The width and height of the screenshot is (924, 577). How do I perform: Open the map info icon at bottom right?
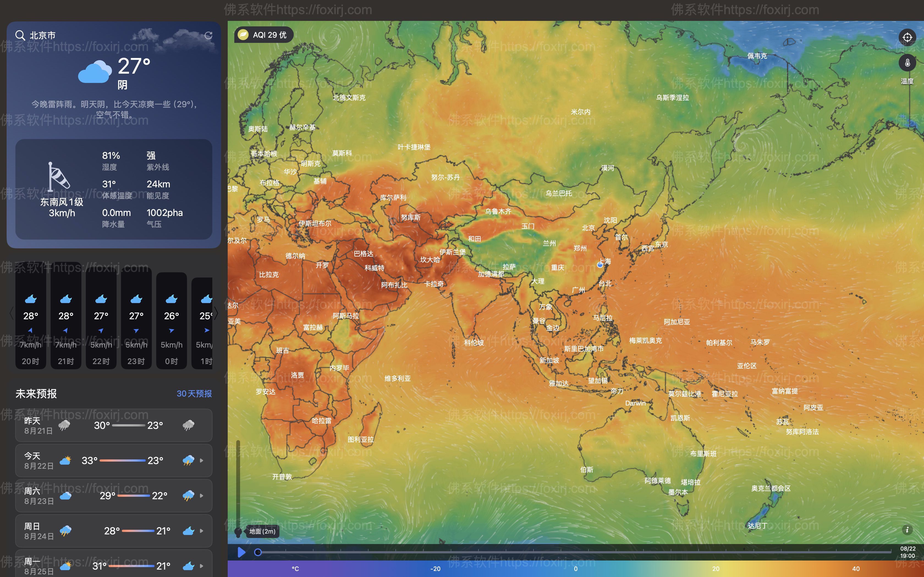[907, 530]
